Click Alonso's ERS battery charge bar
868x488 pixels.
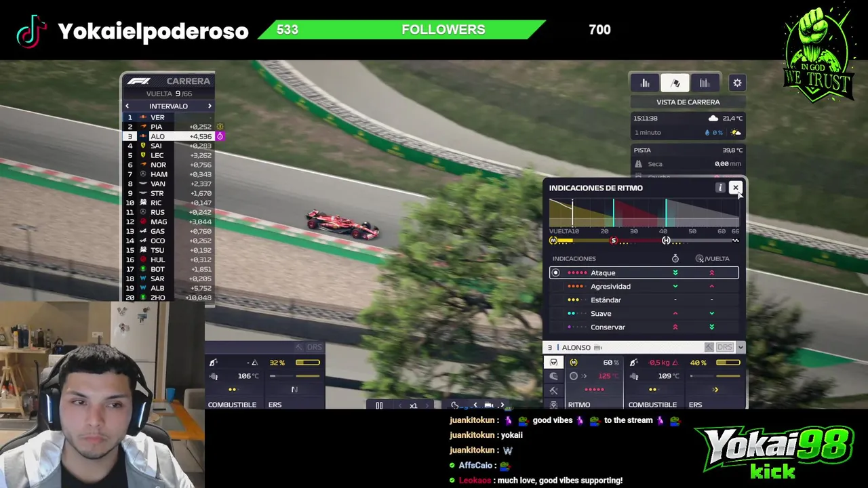(x=728, y=363)
